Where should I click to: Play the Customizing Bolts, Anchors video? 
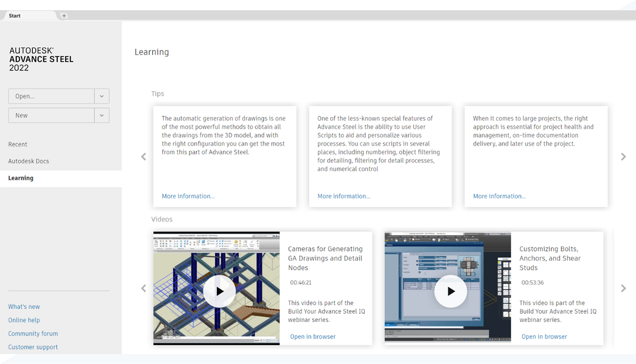tap(451, 291)
